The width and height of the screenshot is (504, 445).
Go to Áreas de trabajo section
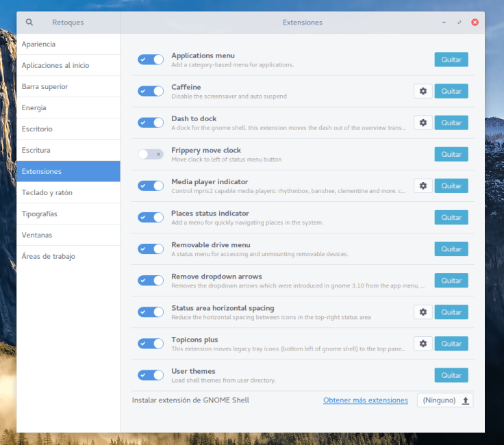(x=49, y=256)
